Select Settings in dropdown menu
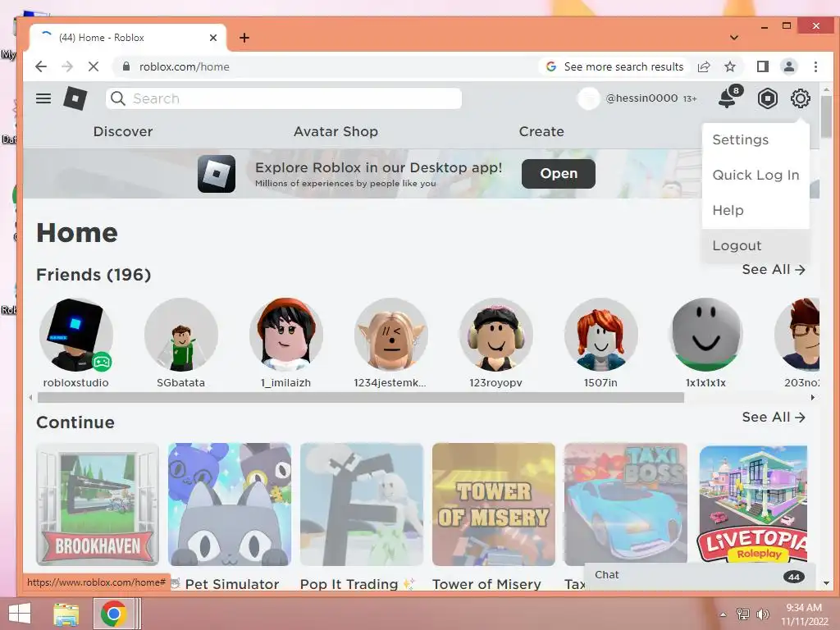Image resolution: width=840 pixels, height=630 pixels. click(x=756, y=139)
